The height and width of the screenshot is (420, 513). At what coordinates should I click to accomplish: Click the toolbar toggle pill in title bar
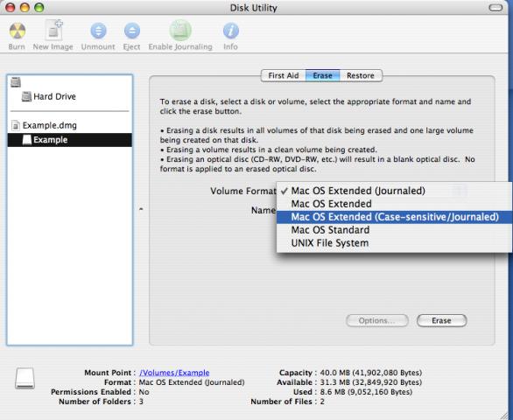click(x=495, y=8)
